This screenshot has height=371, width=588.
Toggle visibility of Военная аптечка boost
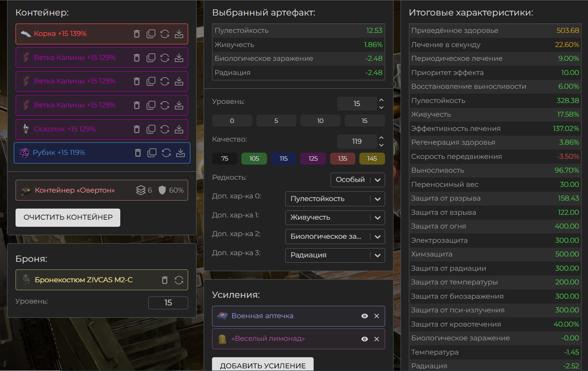[x=365, y=316]
